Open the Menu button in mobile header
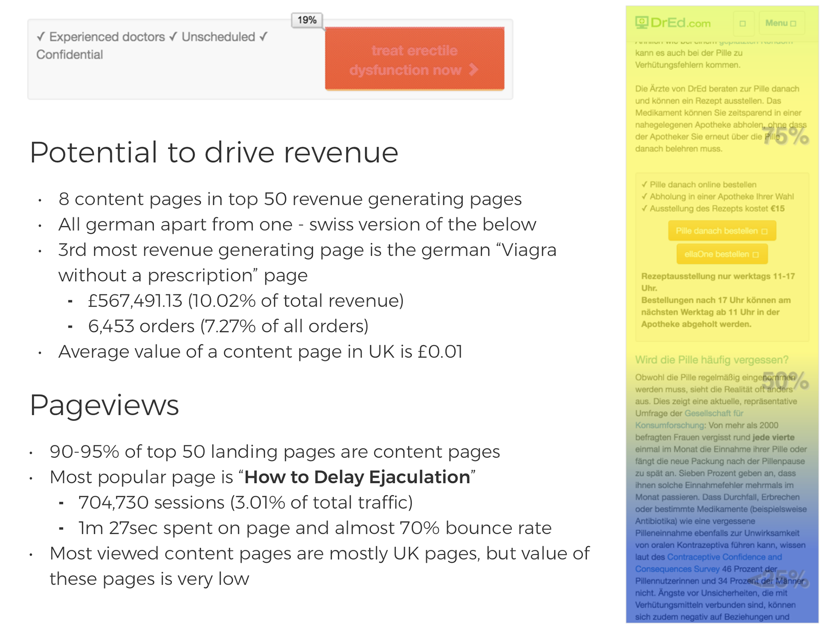Image resolution: width=840 pixels, height=630 pixels. (x=781, y=23)
